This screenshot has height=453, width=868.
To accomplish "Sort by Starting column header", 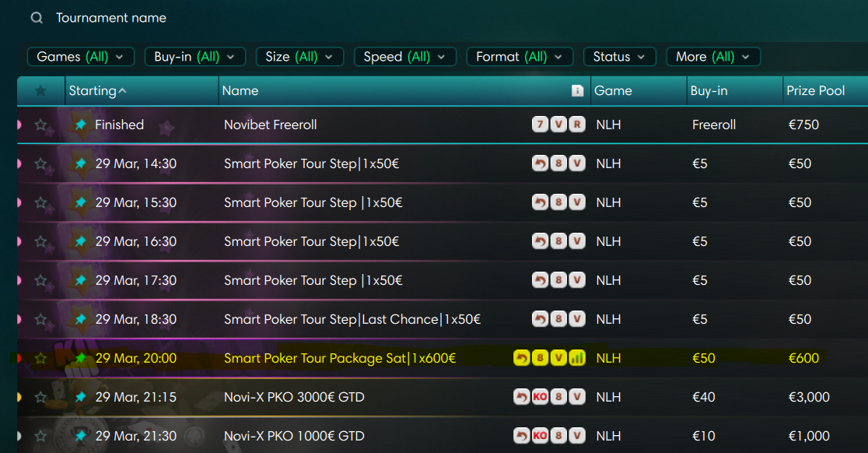I will point(97,91).
